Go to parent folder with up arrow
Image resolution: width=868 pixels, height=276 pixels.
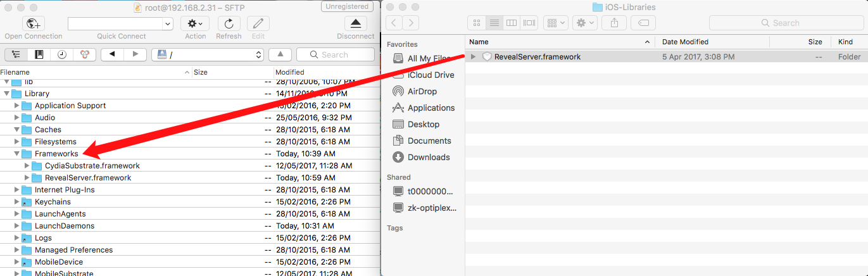[x=280, y=54]
